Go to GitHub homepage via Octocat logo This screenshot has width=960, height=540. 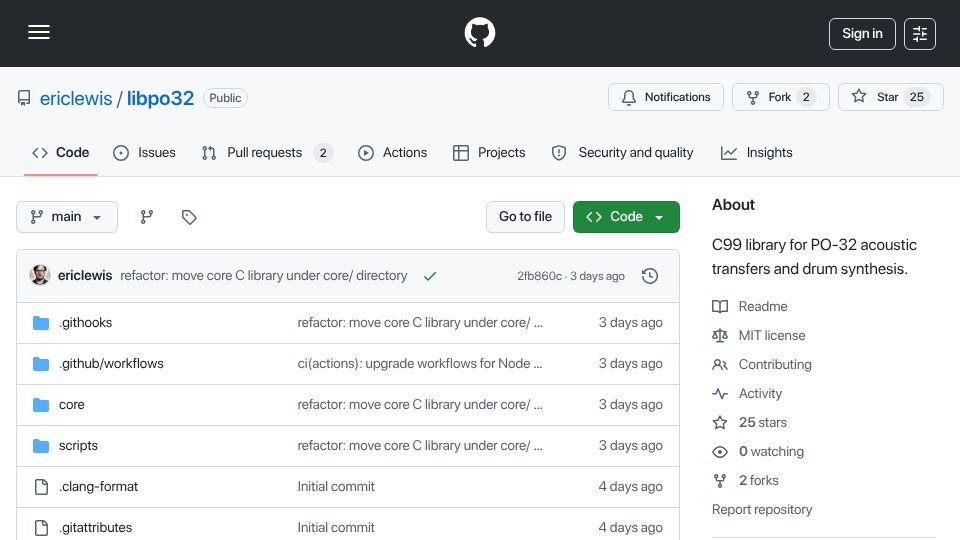479,32
